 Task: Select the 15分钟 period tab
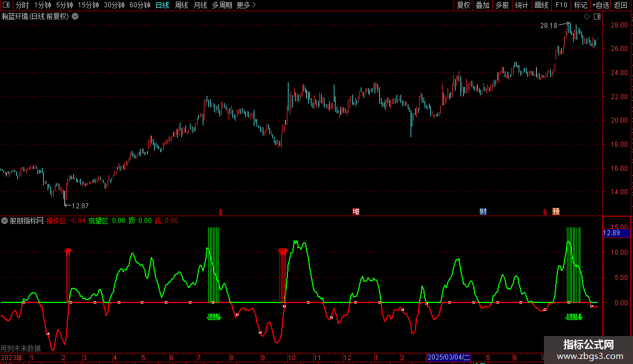point(89,5)
